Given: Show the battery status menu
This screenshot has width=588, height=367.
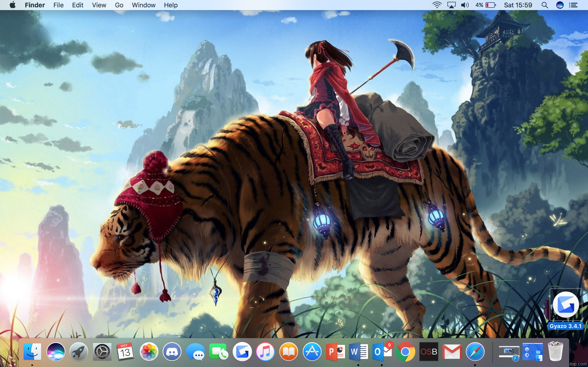Looking at the screenshot, I should [x=490, y=5].
